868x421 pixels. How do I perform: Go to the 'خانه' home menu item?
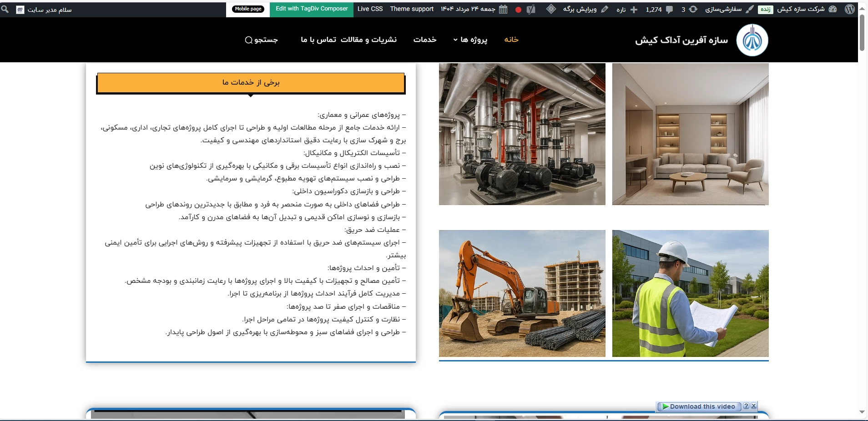point(511,40)
